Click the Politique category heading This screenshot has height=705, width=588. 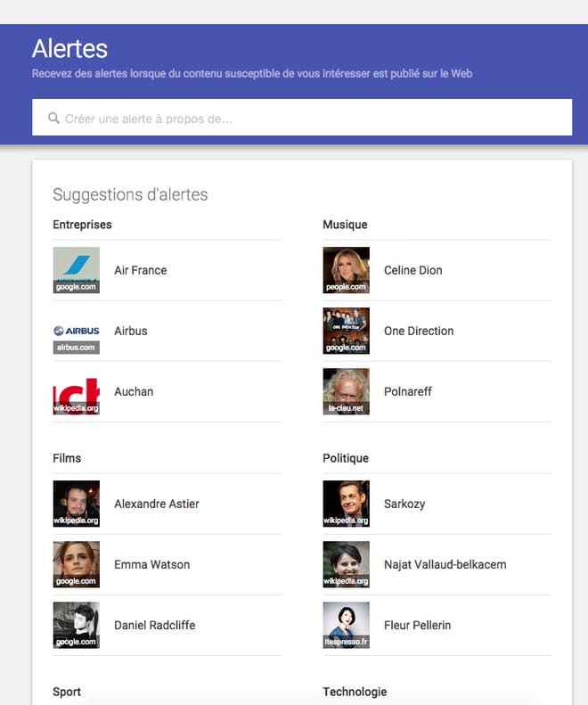pos(346,459)
